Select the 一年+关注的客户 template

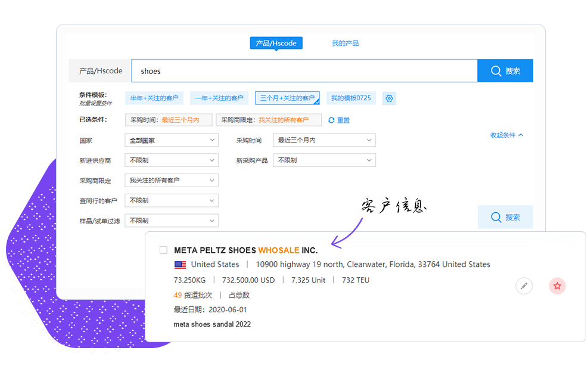tap(219, 98)
